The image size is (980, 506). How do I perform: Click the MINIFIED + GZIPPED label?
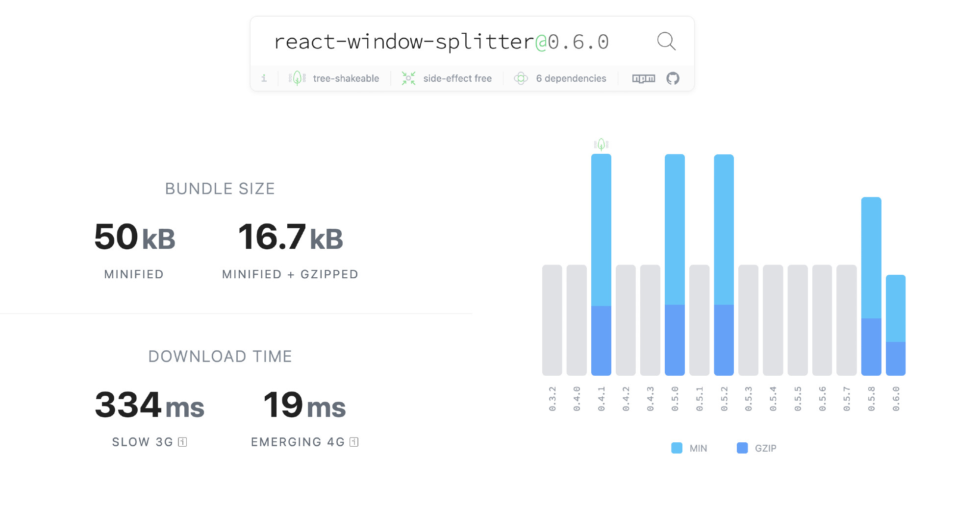(290, 274)
